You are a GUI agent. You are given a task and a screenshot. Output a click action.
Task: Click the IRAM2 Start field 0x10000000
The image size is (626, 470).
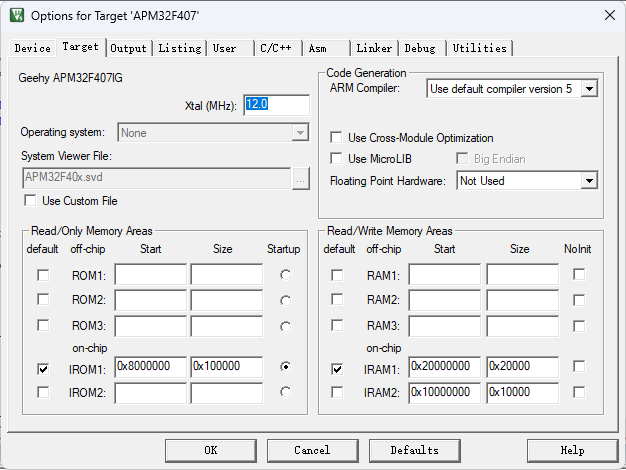pyautogui.click(x=445, y=393)
